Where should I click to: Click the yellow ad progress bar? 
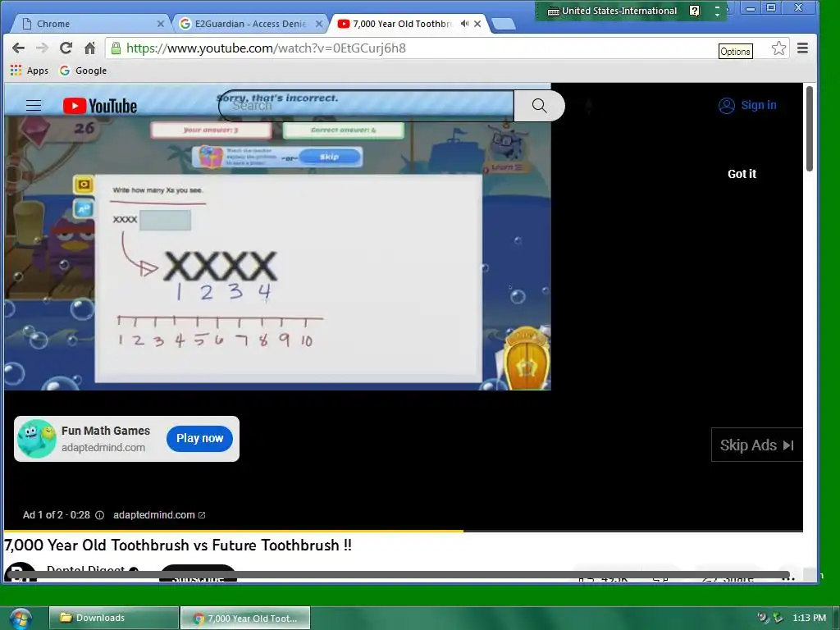click(234, 531)
